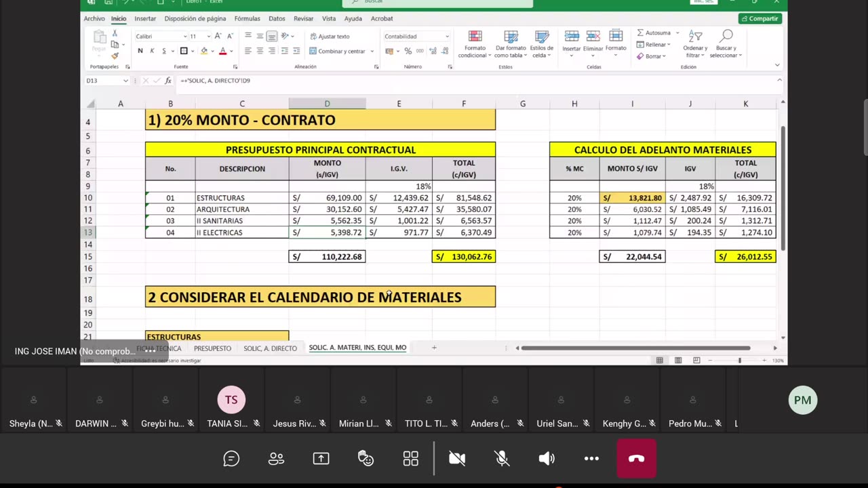Click the Copy icon in Portapapeles
The image size is (868, 488).
[115, 45]
